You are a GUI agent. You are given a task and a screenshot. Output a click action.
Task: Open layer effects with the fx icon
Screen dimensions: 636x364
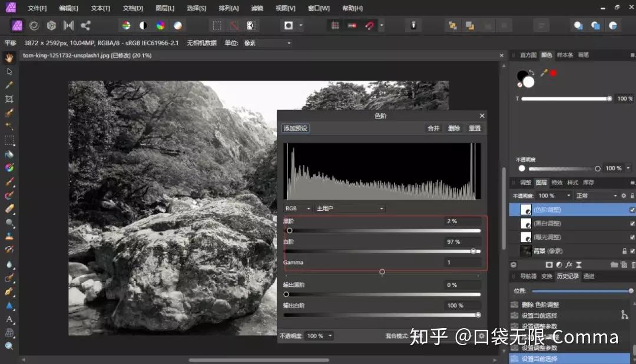tap(569, 265)
